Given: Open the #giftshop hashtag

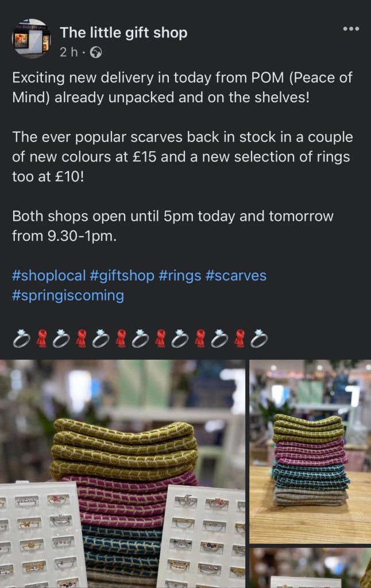Looking at the screenshot, I should point(122,276).
